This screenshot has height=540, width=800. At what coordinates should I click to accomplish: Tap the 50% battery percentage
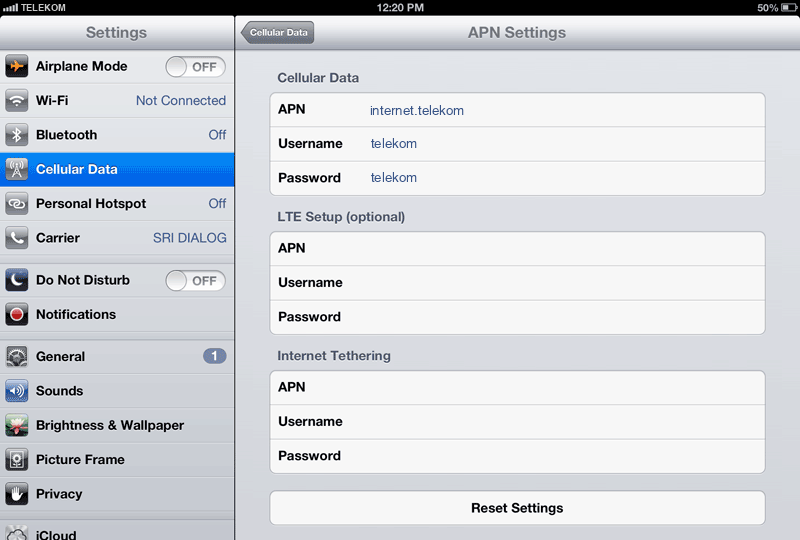767,8
